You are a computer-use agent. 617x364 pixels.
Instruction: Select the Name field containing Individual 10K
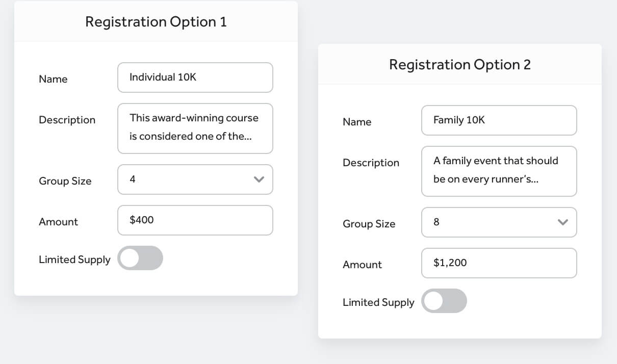pos(195,77)
